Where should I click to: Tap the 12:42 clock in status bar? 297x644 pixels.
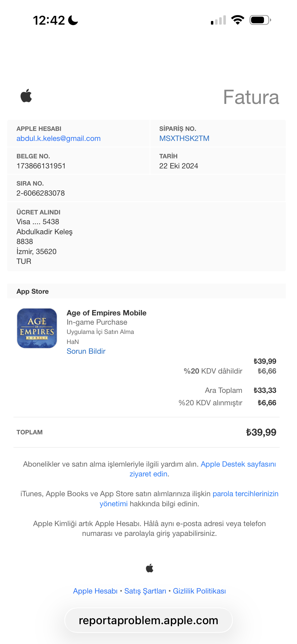pyautogui.click(x=49, y=20)
